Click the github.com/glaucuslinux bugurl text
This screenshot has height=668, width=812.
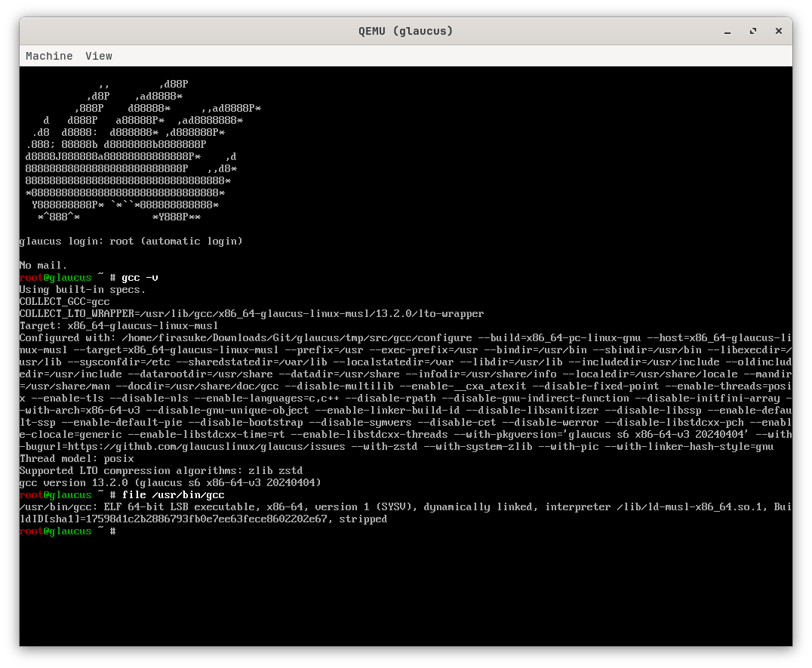tap(206, 446)
